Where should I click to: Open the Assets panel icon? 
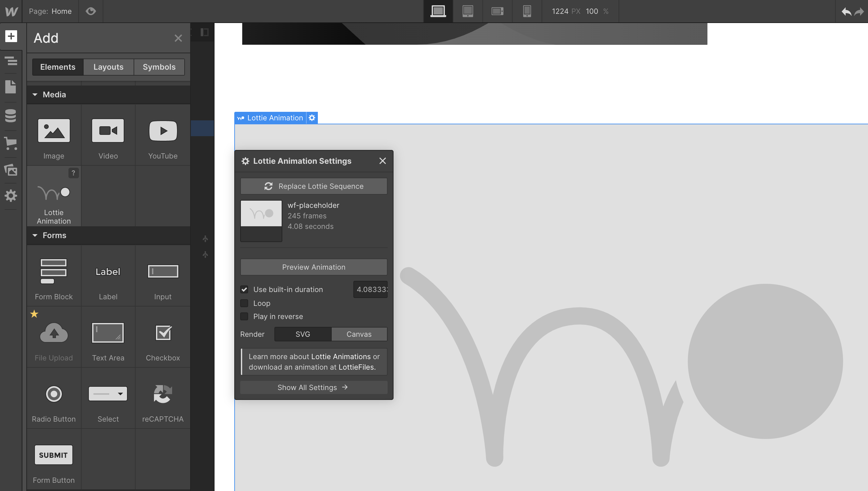11,170
